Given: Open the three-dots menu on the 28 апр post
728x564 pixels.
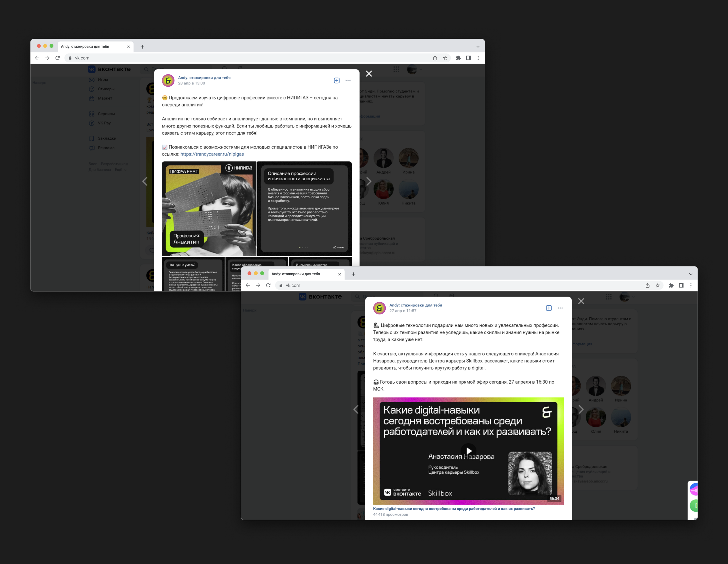Looking at the screenshot, I should tap(348, 80).
